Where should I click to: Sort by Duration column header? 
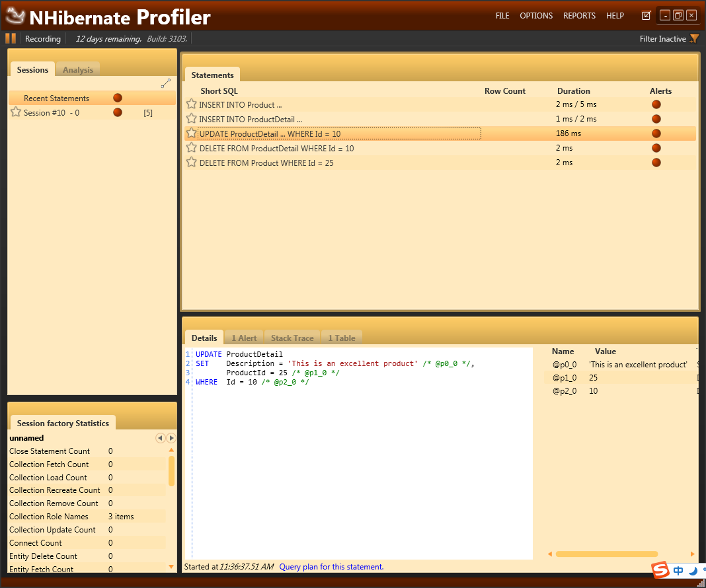pos(574,91)
